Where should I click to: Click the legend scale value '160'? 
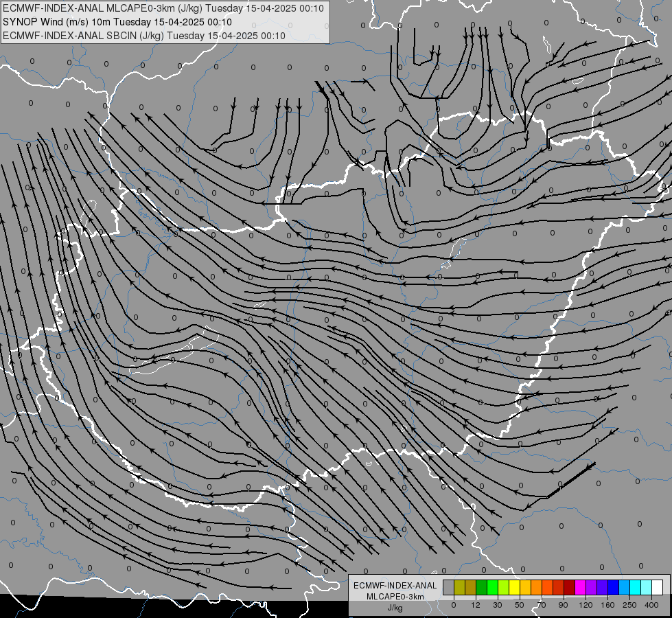607,605
